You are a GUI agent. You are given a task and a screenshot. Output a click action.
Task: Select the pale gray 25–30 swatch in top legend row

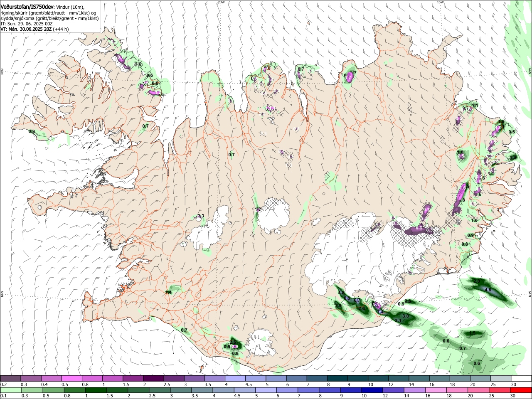tap(501, 379)
